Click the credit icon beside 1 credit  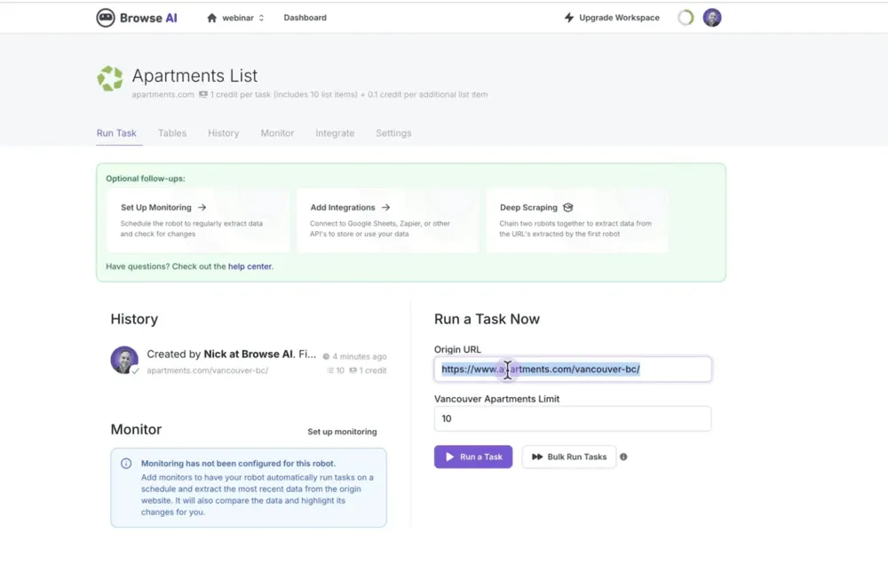(353, 370)
